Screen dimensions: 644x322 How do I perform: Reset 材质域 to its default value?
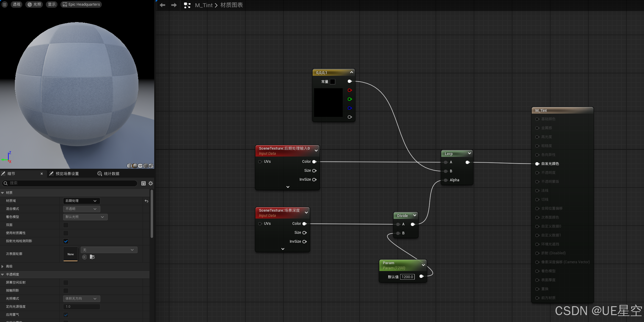click(x=146, y=201)
